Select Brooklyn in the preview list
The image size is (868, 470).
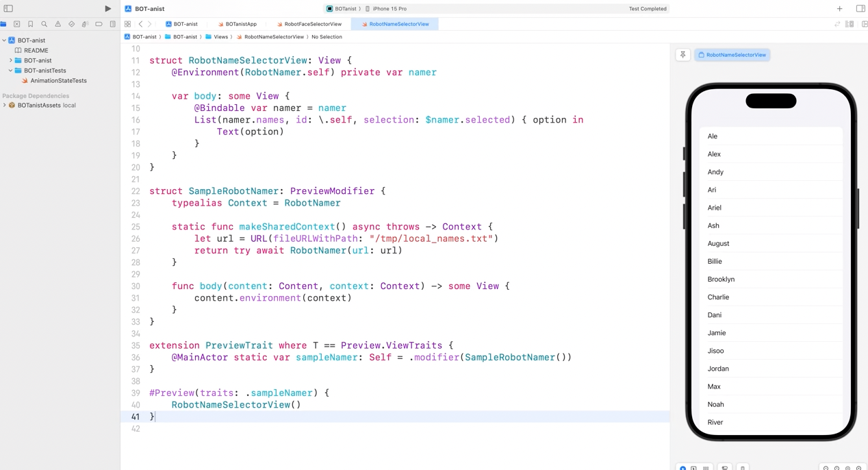click(x=771, y=280)
